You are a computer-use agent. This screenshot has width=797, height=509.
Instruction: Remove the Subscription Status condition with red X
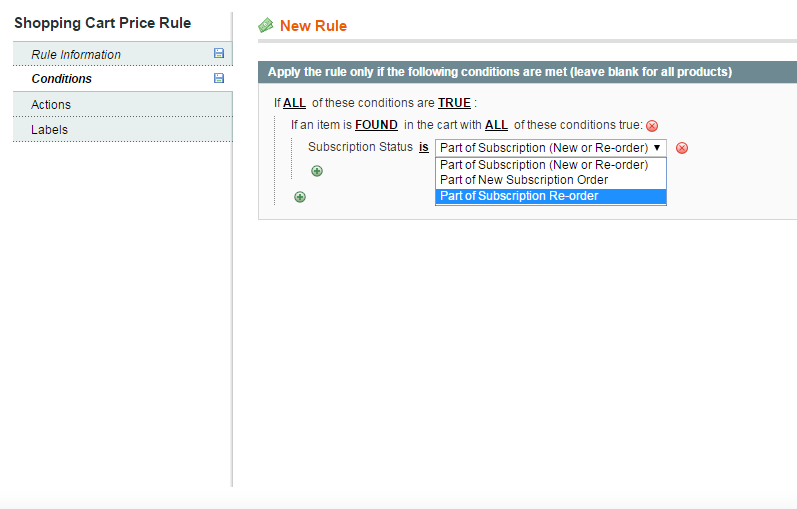[x=682, y=148]
